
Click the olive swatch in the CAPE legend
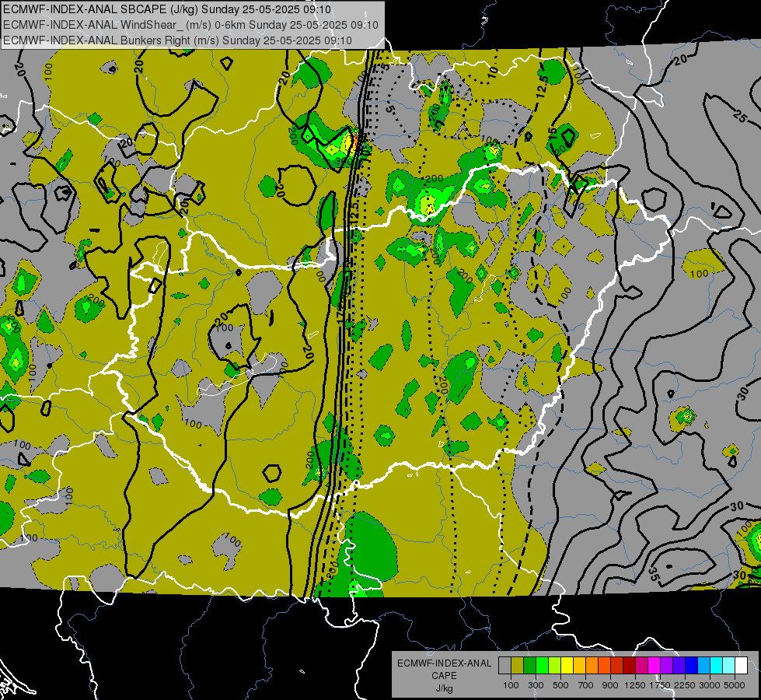[x=518, y=666]
